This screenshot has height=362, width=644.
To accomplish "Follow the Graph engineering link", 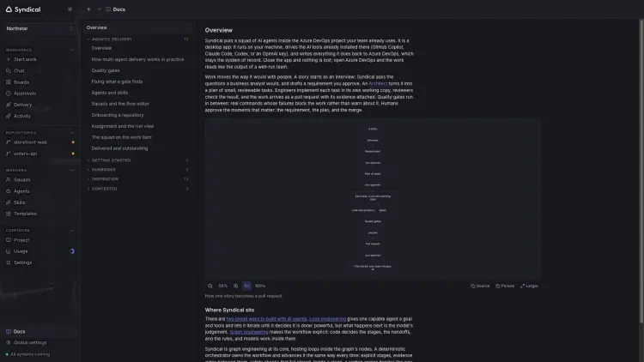I will pos(249,332).
